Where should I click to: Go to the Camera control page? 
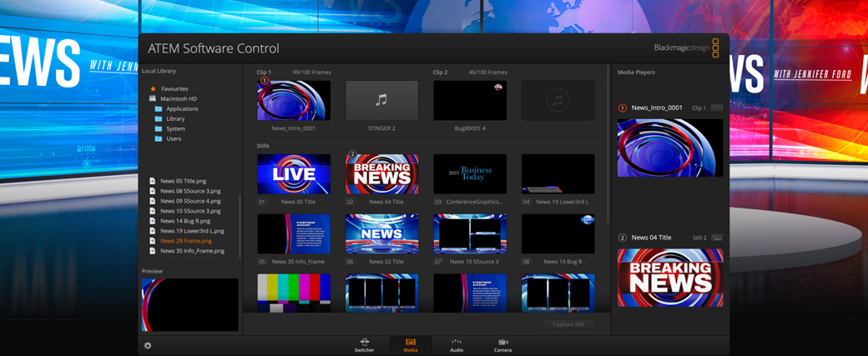pos(502,345)
